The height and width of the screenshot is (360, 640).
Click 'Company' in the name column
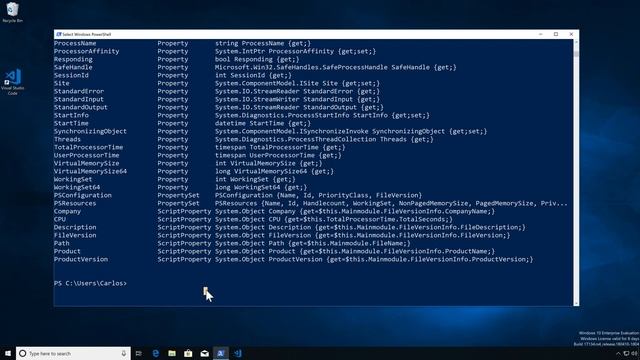pyautogui.click(x=67, y=211)
